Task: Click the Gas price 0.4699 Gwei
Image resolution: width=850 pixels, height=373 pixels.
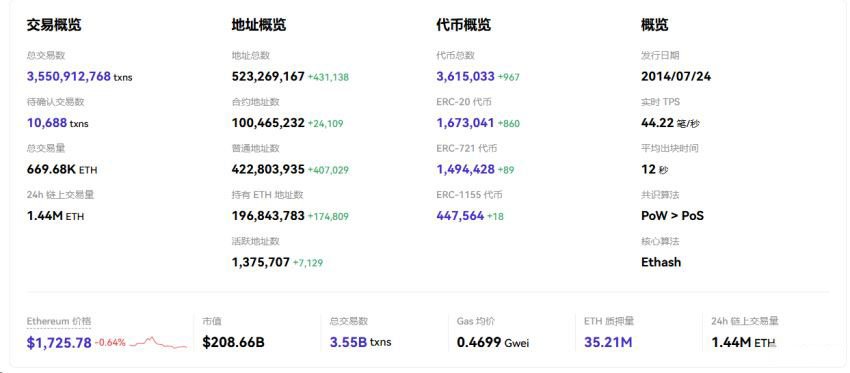Action: [493, 342]
